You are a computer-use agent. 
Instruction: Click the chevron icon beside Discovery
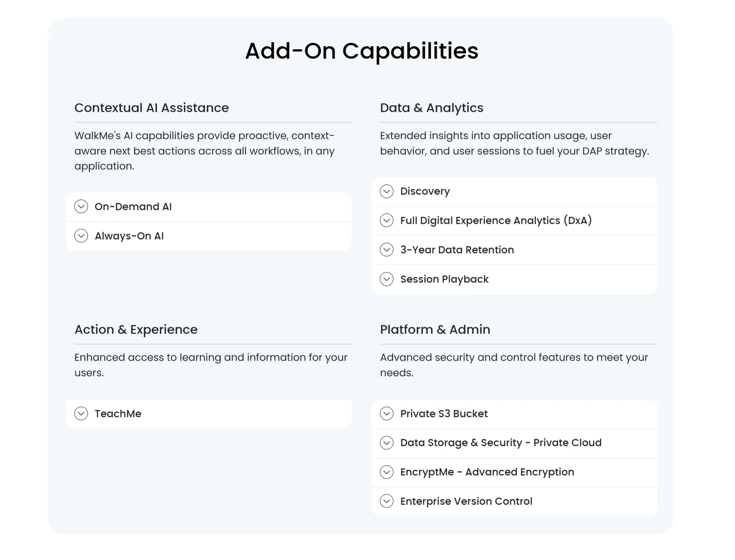pos(387,191)
